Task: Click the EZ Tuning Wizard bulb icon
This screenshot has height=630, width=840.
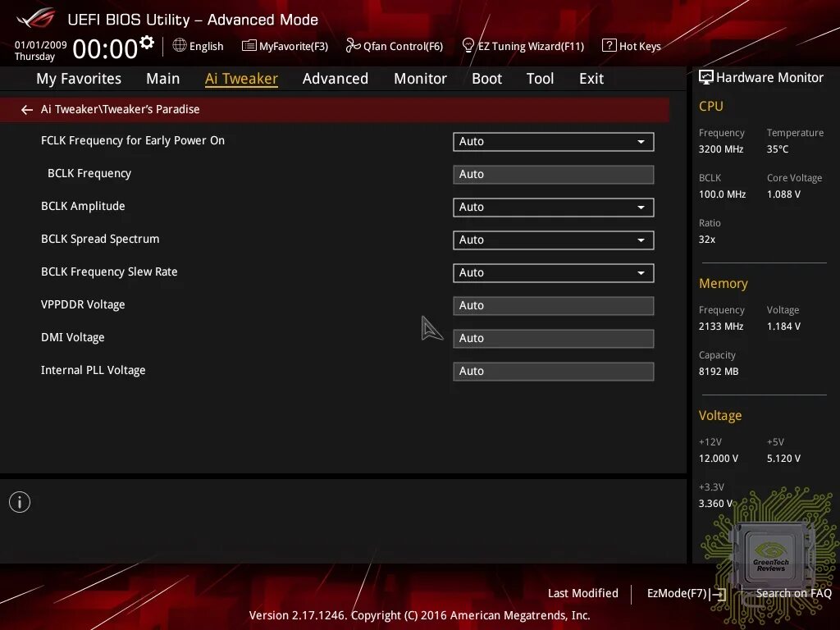Action: 468,46
